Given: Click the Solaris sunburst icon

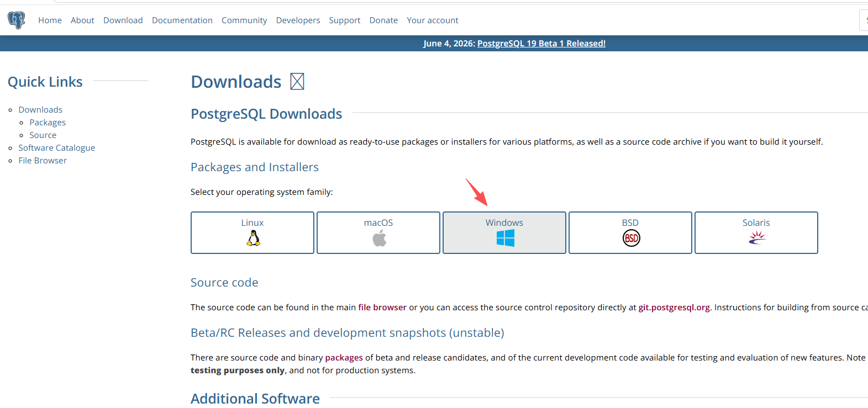Looking at the screenshot, I should (x=757, y=237).
